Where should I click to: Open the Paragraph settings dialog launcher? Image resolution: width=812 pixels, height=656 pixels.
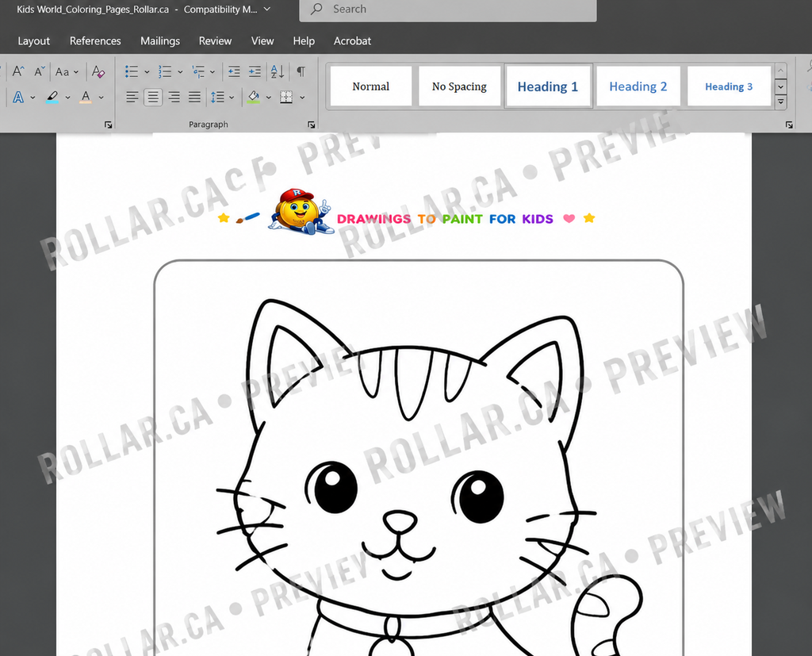tap(311, 125)
